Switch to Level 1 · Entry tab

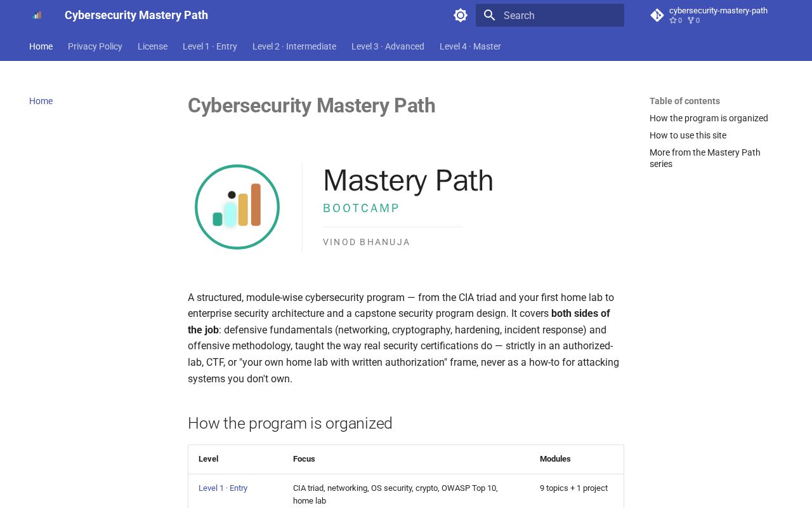coord(210,46)
